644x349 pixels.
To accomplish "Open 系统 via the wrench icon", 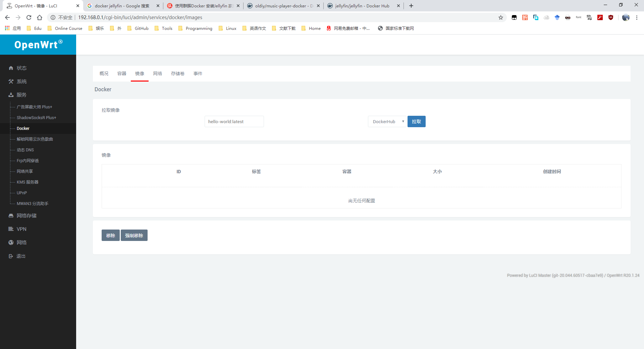I will 11,81.
